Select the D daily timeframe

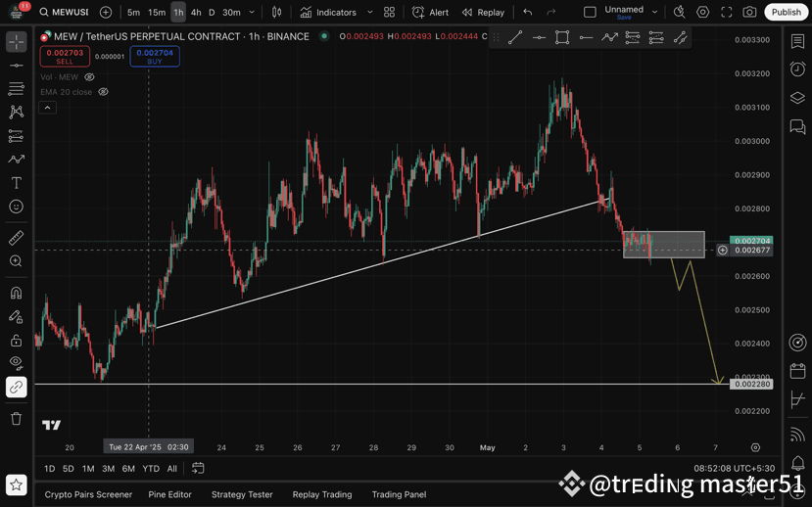(x=212, y=12)
